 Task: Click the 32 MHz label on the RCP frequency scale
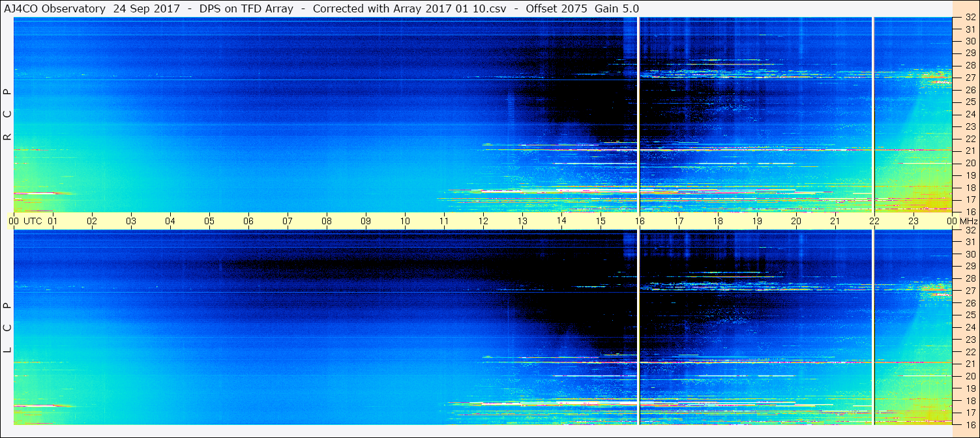coord(970,18)
